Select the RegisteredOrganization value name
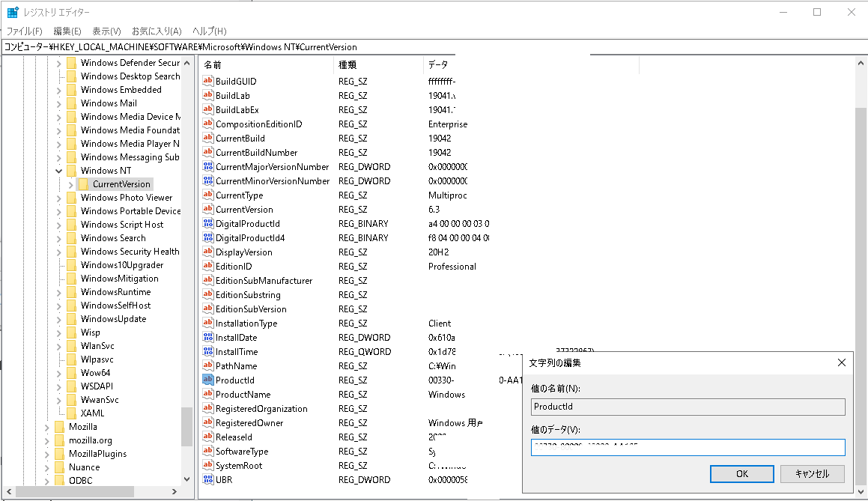 261,409
